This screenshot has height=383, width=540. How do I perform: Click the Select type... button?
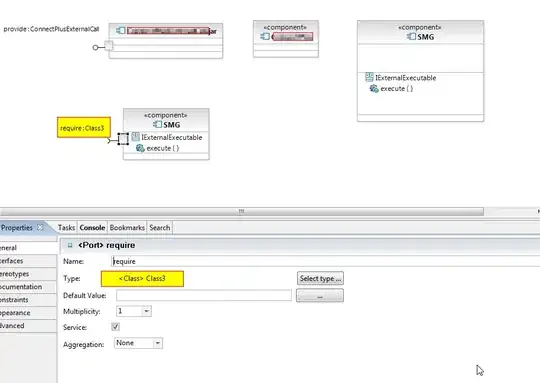[x=320, y=278]
